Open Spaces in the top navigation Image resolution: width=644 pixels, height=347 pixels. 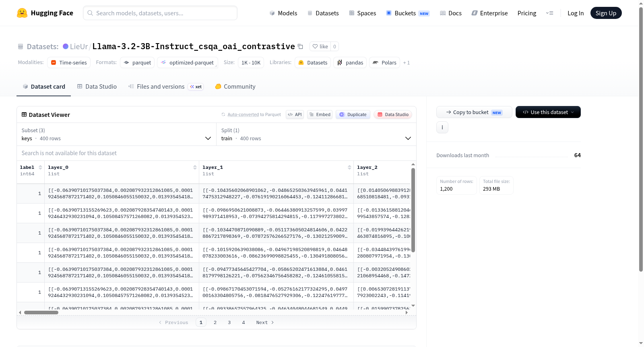click(x=363, y=13)
